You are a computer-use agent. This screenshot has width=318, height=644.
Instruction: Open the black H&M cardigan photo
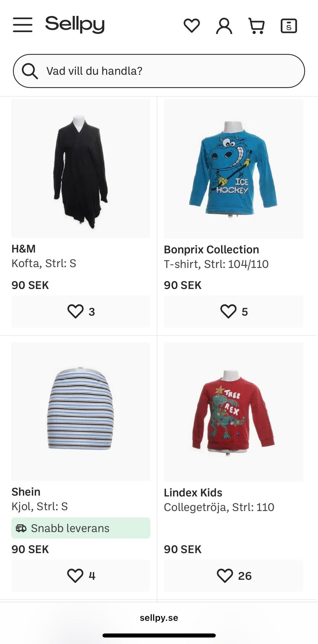[81, 168]
